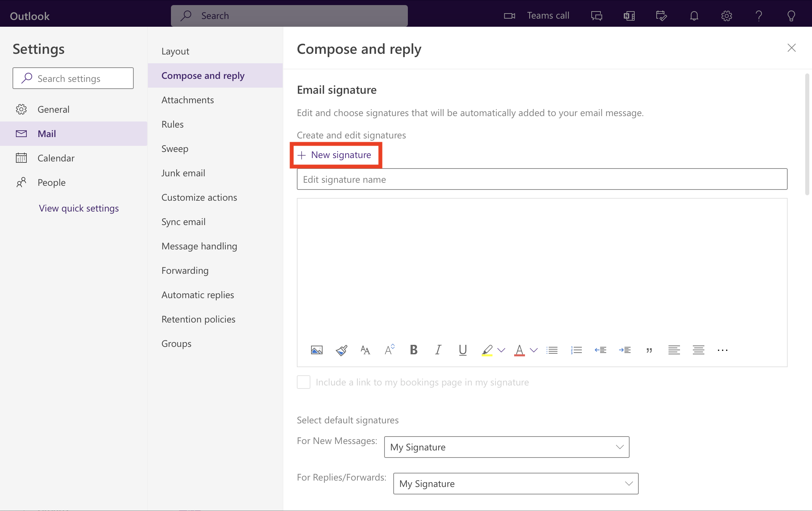The width and height of the screenshot is (812, 511).
Task: Navigate to Automatic replies settings
Action: (198, 294)
